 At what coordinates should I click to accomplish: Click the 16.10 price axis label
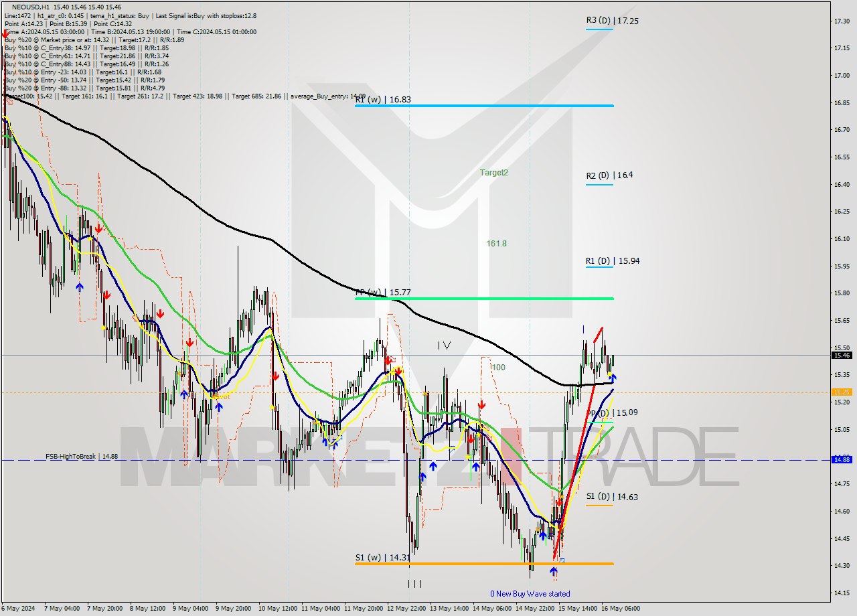tap(842, 239)
